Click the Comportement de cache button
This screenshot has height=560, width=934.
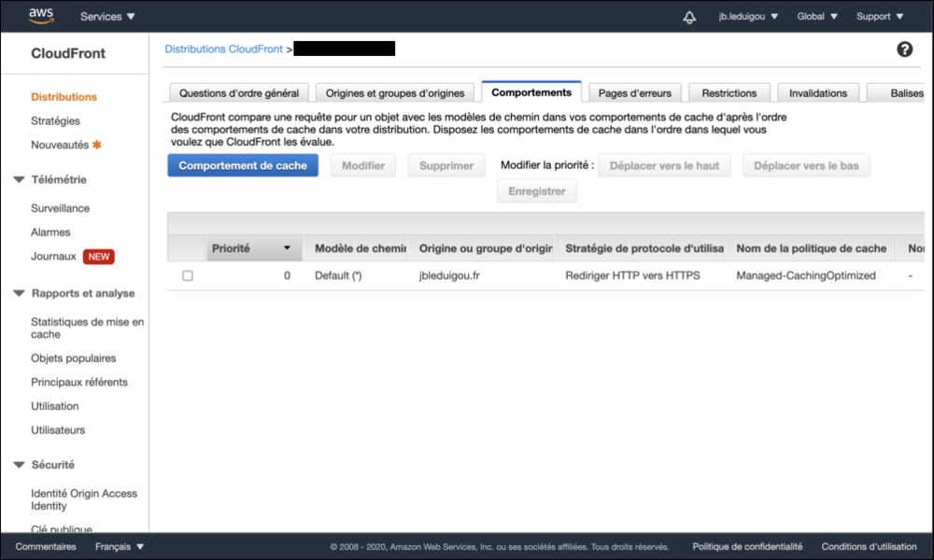tap(243, 165)
